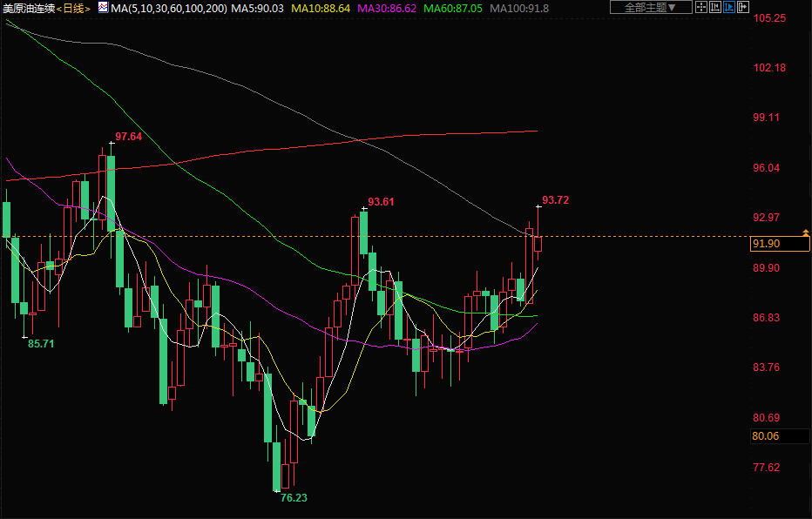The image size is (812, 519).
Task: Select the yellow MA10:88.64 legend
Action: point(322,8)
